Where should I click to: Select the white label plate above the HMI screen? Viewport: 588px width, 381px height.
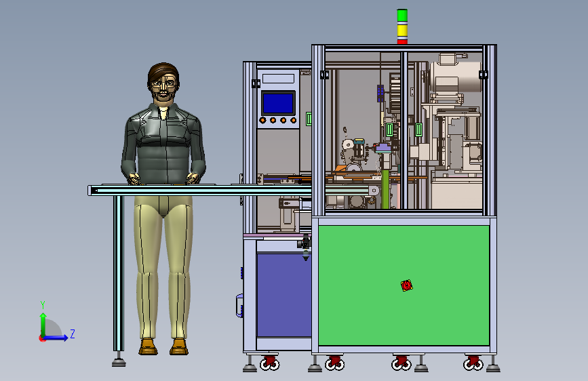pos(278,79)
